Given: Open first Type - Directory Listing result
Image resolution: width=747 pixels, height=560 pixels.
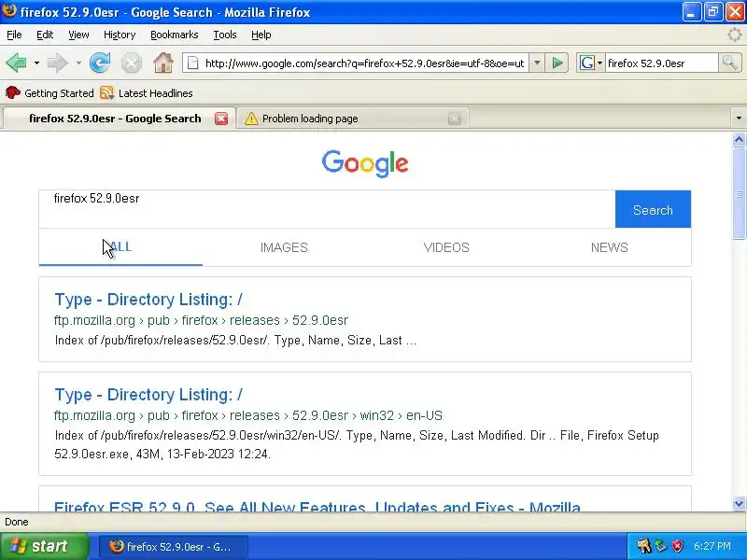Looking at the screenshot, I should [148, 300].
